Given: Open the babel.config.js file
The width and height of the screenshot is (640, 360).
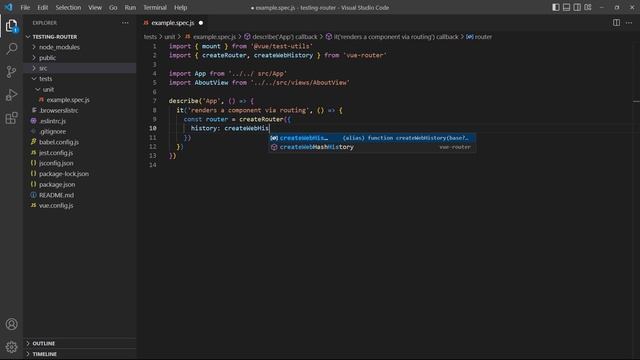Looking at the screenshot, I should [x=80, y=142].
